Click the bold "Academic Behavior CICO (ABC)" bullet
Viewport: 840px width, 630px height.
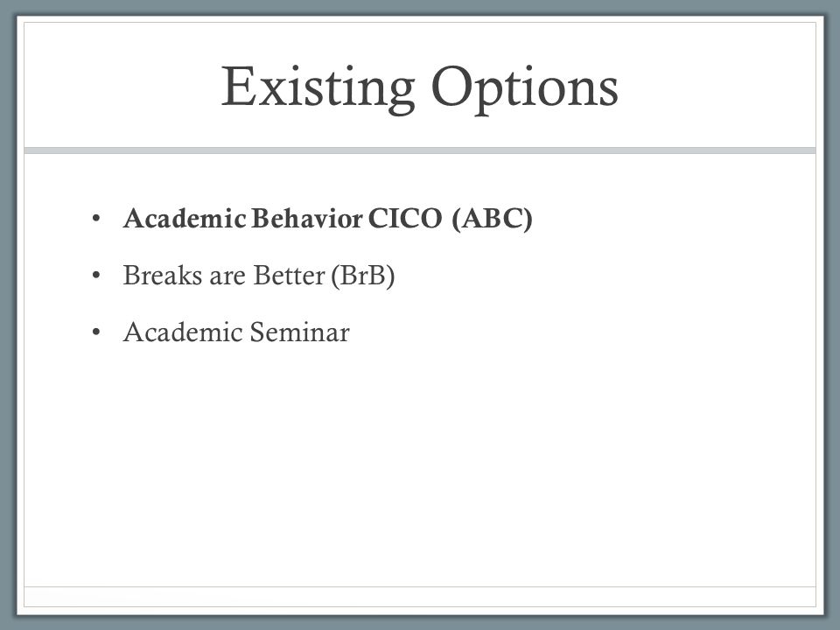pos(328,219)
